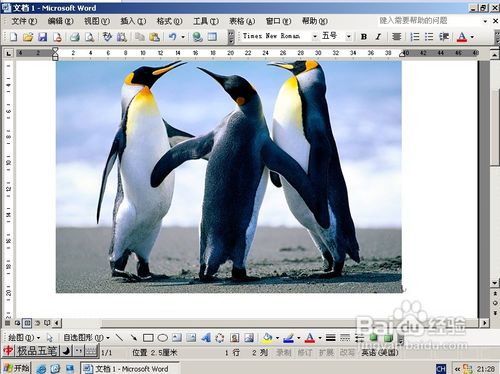
Task: Choose the Select Objects arrow tool
Action: pyautogui.click(x=50, y=338)
